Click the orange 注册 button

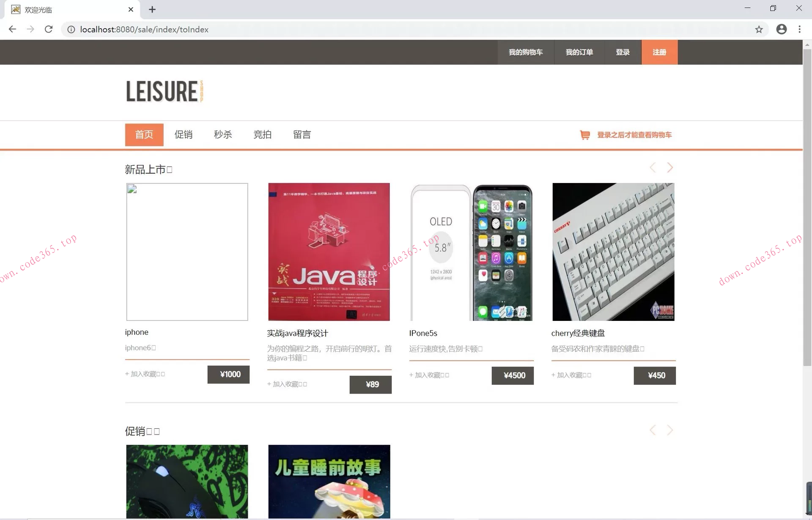coord(659,52)
